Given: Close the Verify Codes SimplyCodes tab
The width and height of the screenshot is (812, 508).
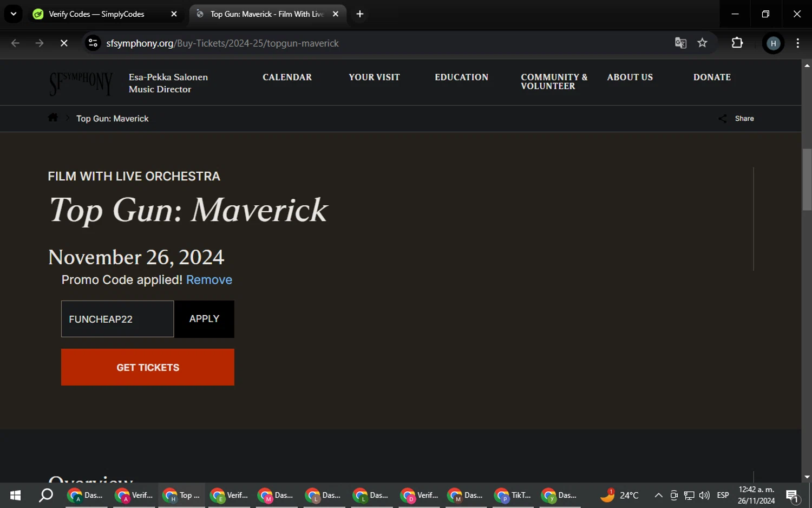Looking at the screenshot, I should point(174,14).
